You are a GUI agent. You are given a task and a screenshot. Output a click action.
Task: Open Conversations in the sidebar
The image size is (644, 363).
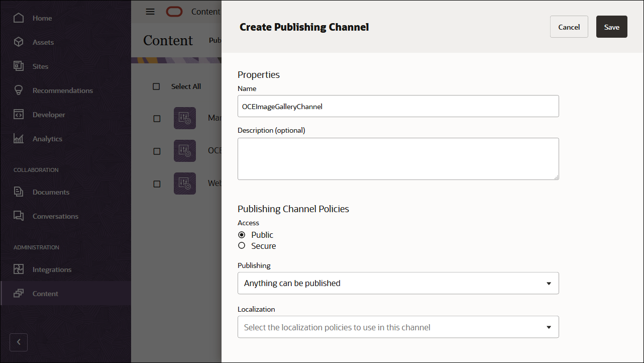click(x=55, y=216)
